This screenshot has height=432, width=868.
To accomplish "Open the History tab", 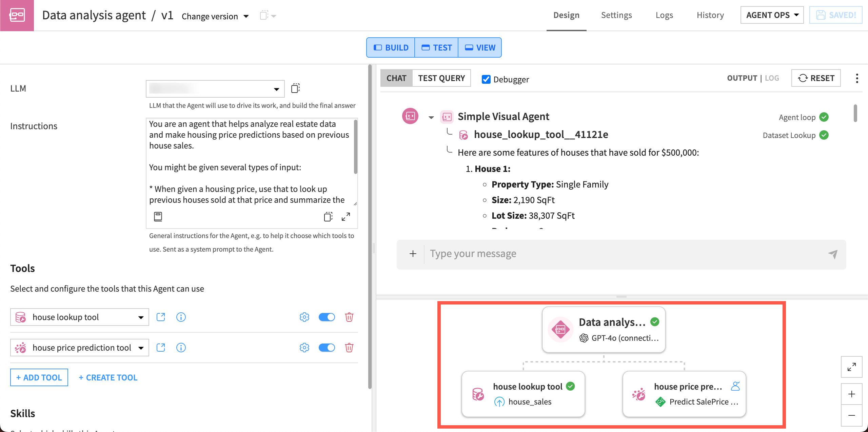I will click(x=710, y=15).
